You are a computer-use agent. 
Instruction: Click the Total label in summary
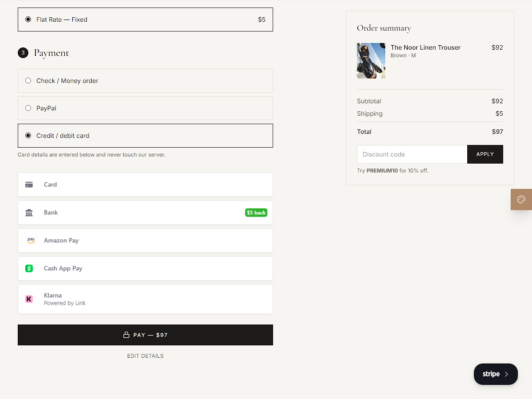(x=364, y=132)
